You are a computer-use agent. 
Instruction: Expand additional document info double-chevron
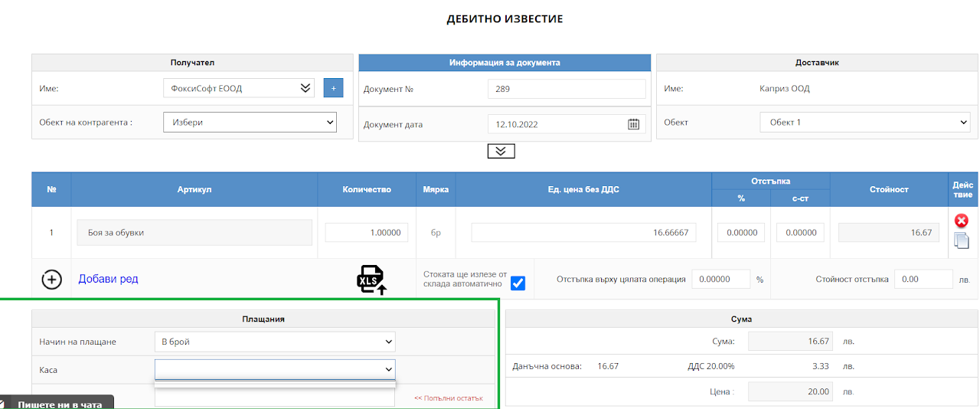(x=501, y=151)
